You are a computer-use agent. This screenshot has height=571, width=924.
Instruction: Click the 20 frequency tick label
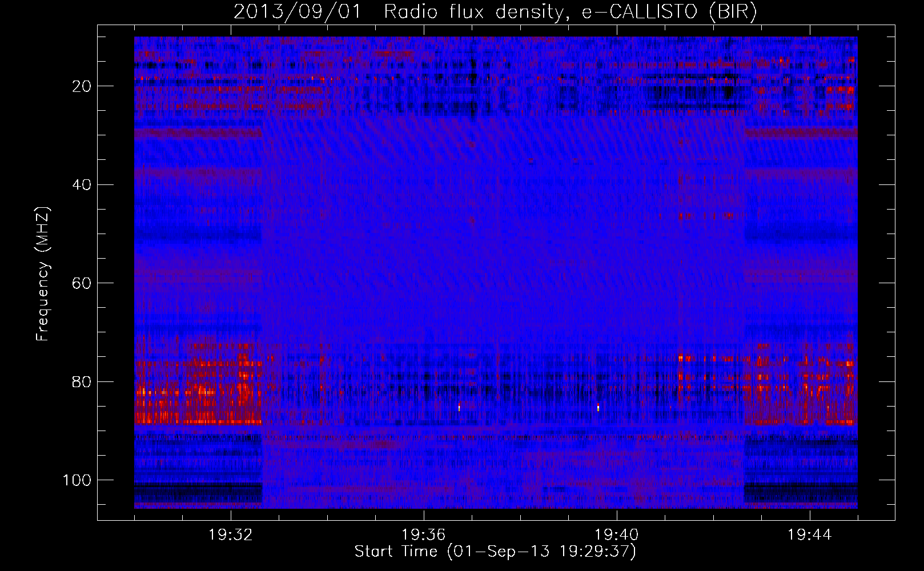click(x=82, y=86)
